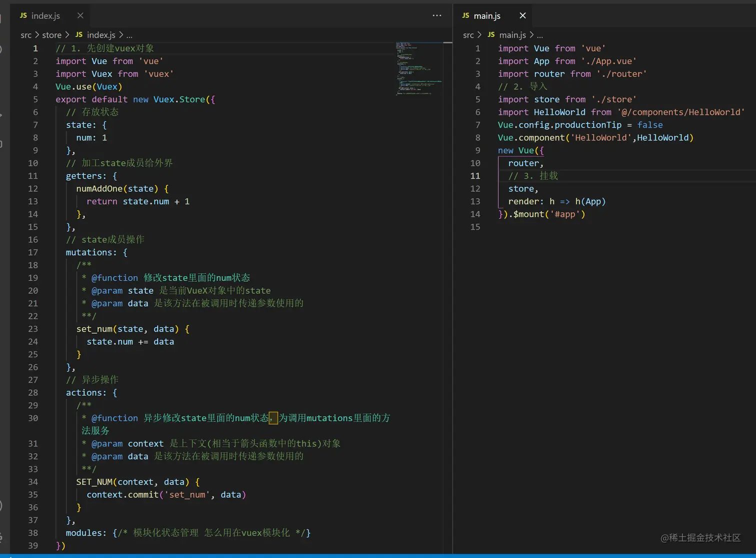Click the comment '// 1. 先创建vuex对象' in index.js
Image resolution: width=756 pixels, height=558 pixels.
click(104, 49)
